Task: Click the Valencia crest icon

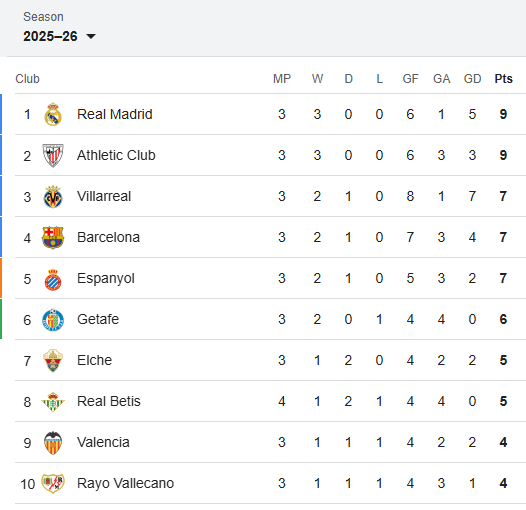Action: [x=53, y=443]
